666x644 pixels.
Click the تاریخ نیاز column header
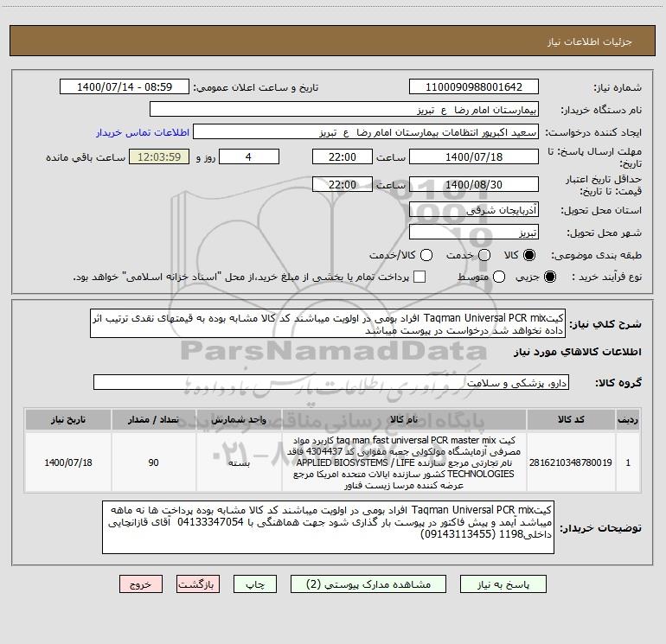(68, 419)
